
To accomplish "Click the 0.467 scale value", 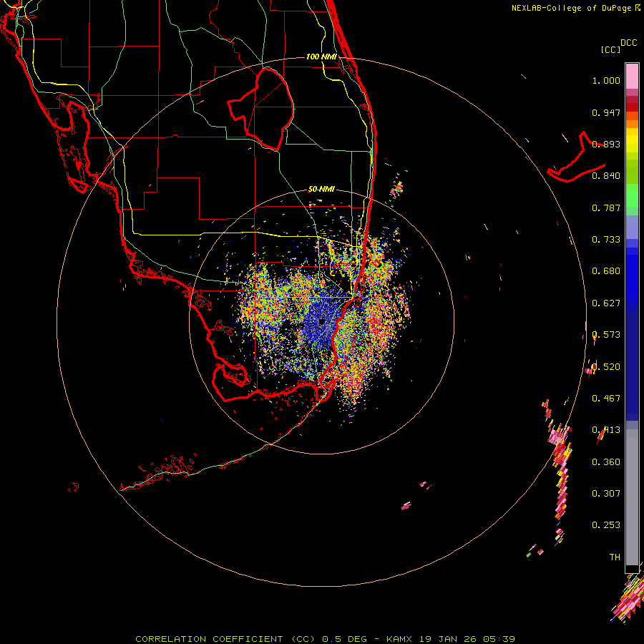I will tap(606, 398).
